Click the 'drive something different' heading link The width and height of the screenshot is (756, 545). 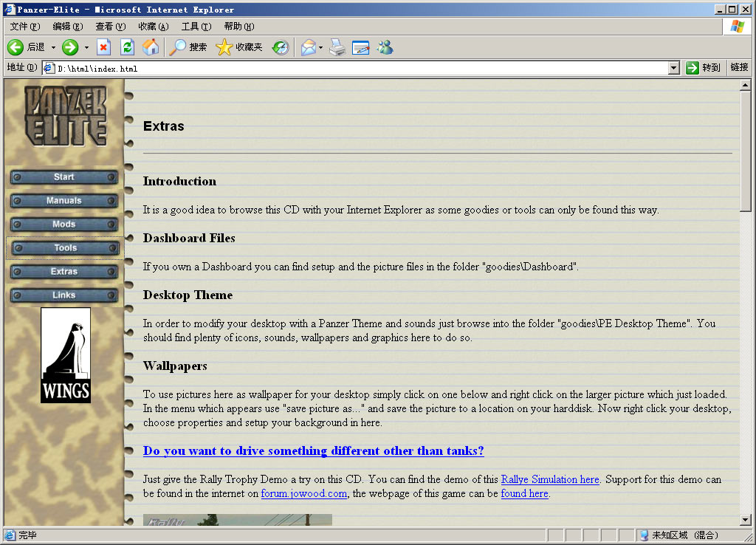point(313,451)
